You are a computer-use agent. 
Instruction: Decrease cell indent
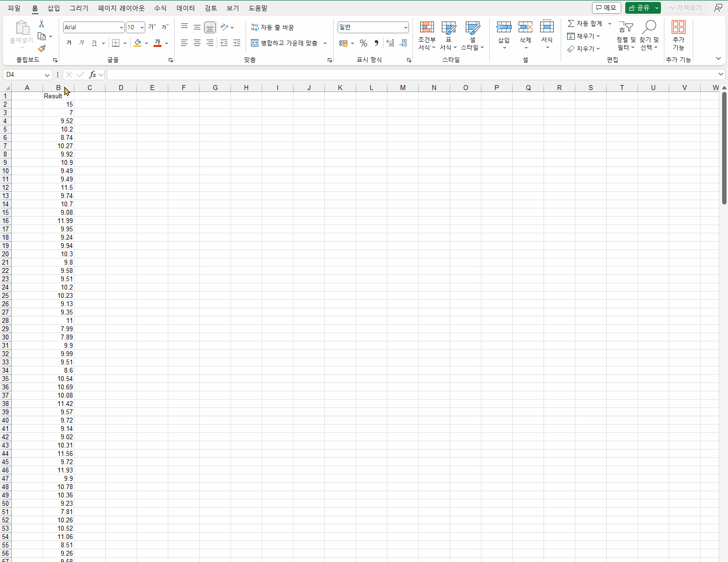pos(224,43)
